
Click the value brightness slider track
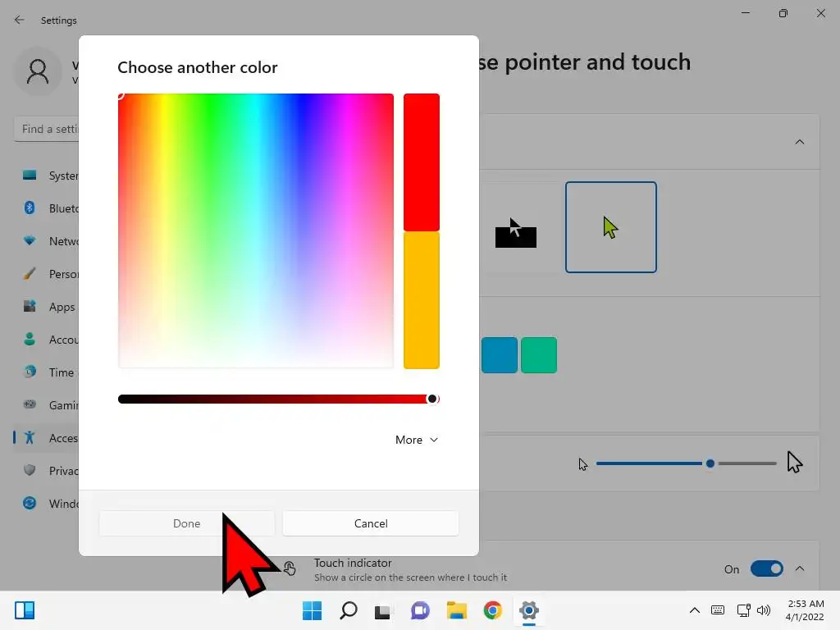click(x=279, y=399)
